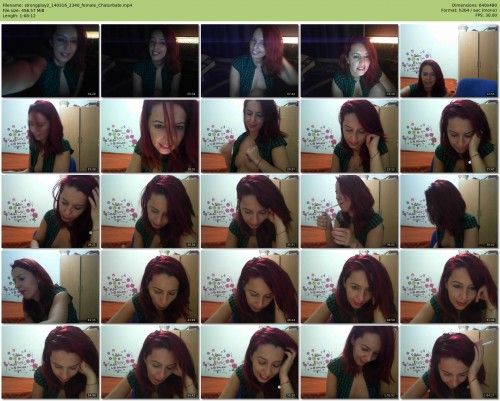Viewport: 500px width, 401px height.
Task: Open the fourth dark thumbnail in top row
Action: (349, 61)
